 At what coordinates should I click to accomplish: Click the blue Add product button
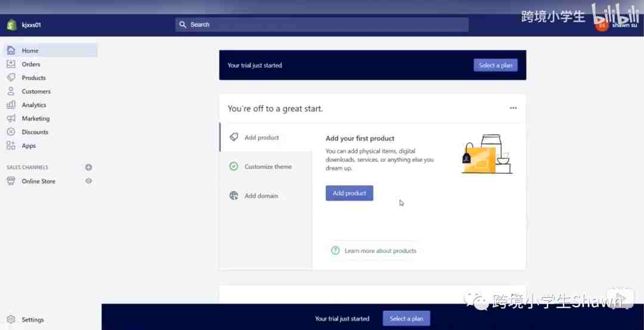[349, 193]
